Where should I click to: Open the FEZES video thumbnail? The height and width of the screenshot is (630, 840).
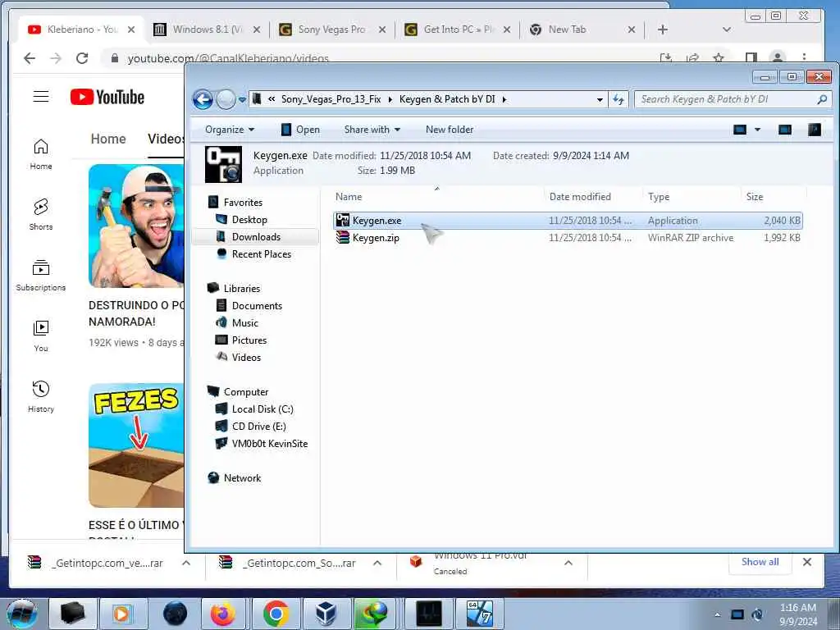tap(136, 445)
